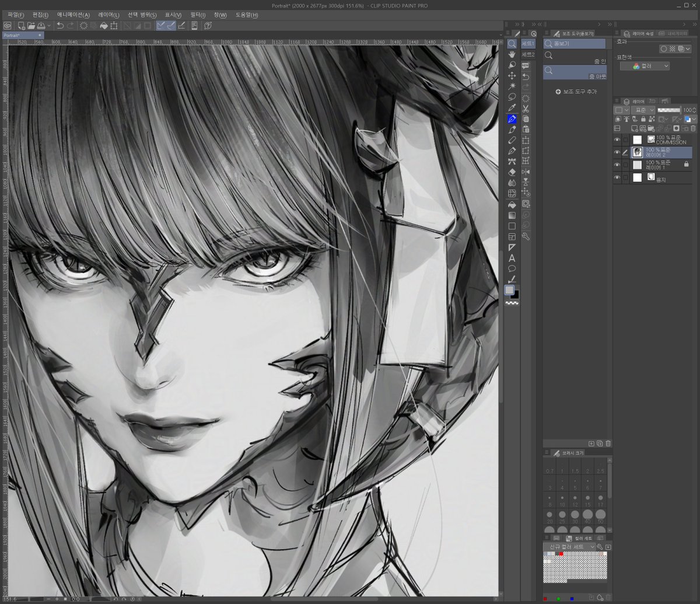Click Cut scissors icon in quick access
This screenshot has height=604, width=700.
pyautogui.click(x=526, y=108)
